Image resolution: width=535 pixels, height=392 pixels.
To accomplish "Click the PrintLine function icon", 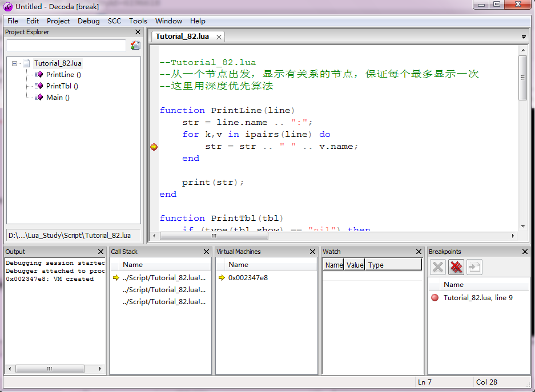I will click(39, 75).
